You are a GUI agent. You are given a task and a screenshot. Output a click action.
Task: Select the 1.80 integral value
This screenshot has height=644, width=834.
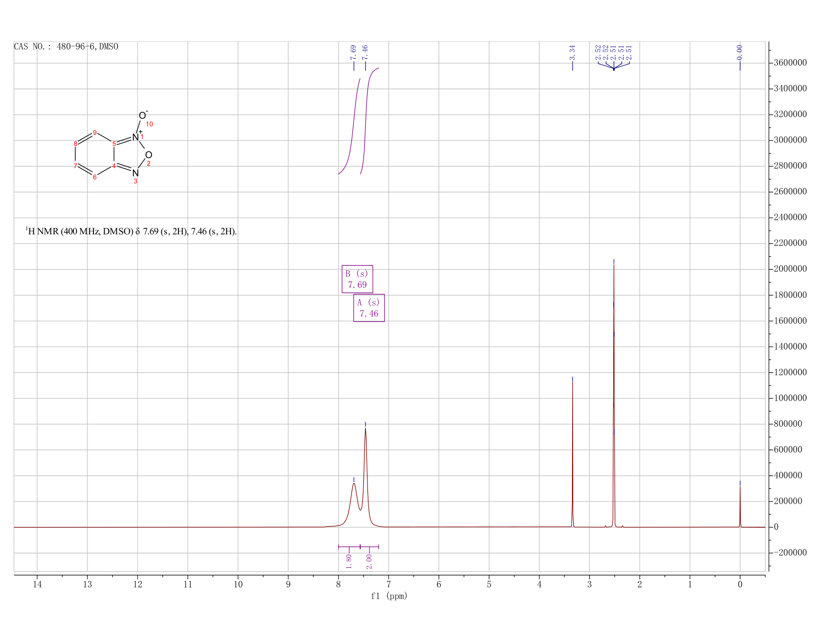[349, 561]
